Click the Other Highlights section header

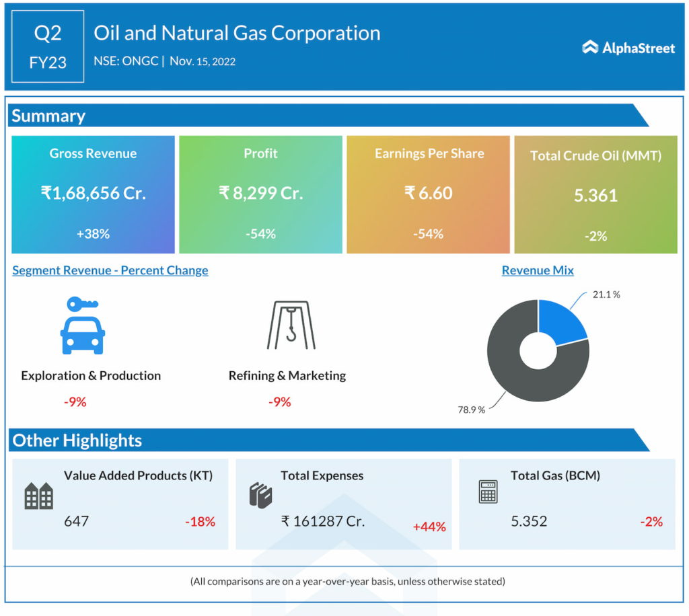[77, 440]
